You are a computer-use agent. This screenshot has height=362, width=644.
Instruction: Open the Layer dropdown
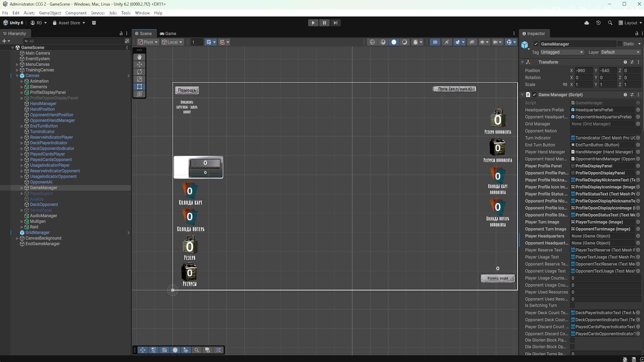[620, 52]
